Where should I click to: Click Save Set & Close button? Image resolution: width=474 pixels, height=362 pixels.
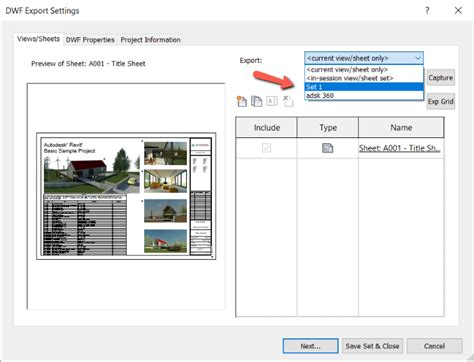coord(372,346)
